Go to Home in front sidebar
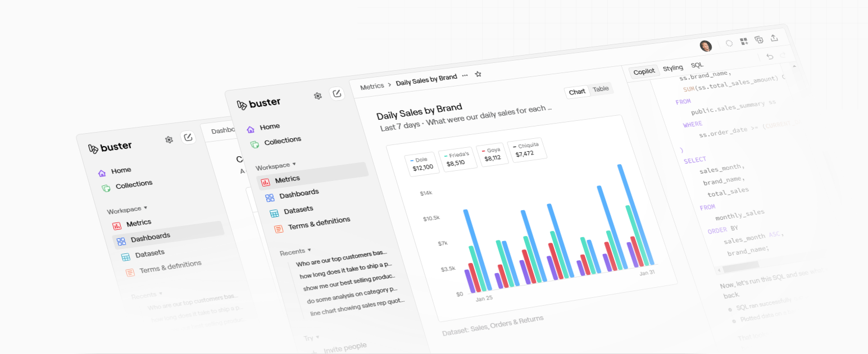 270,126
